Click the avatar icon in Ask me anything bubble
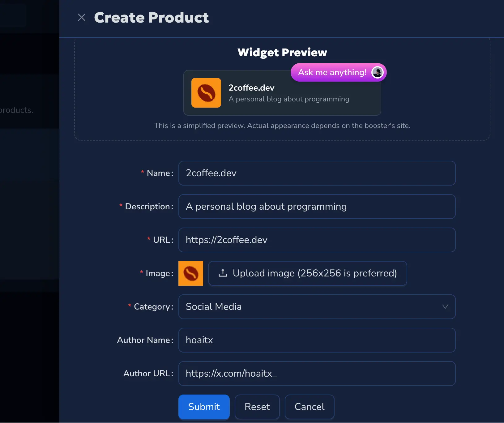 click(x=377, y=72)
